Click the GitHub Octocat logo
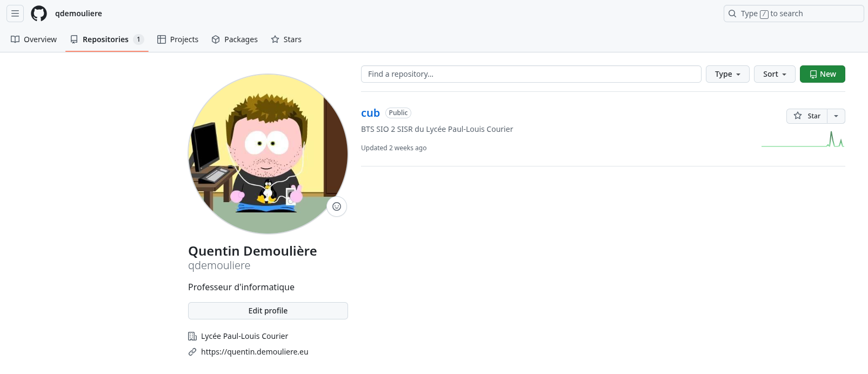 tap(39, 14)
